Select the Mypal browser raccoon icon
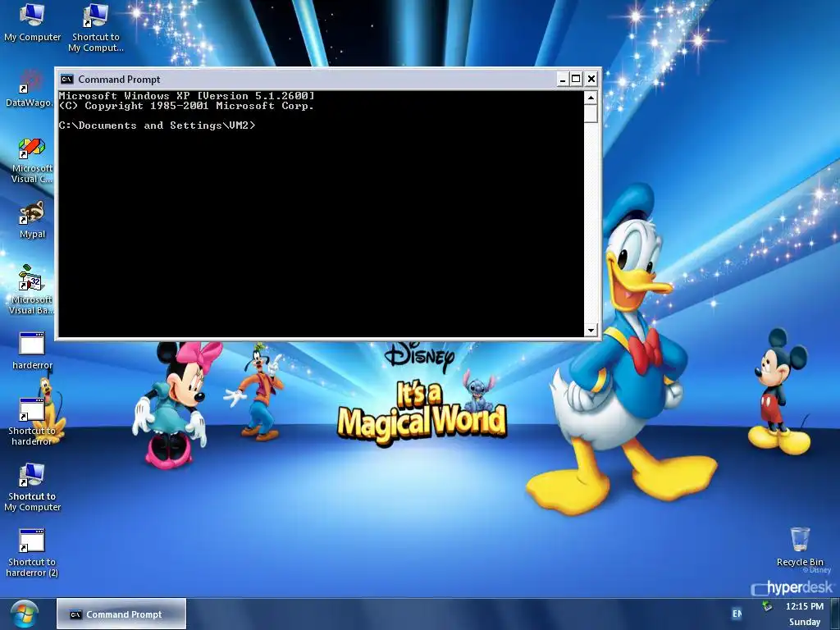840x630 pixels. pyautogui.click(x=32, y=220)
